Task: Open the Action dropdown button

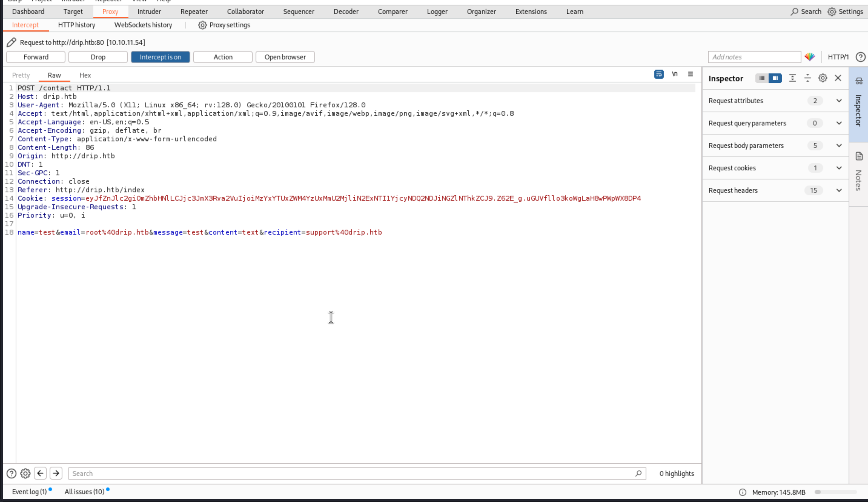Action: 223,57
